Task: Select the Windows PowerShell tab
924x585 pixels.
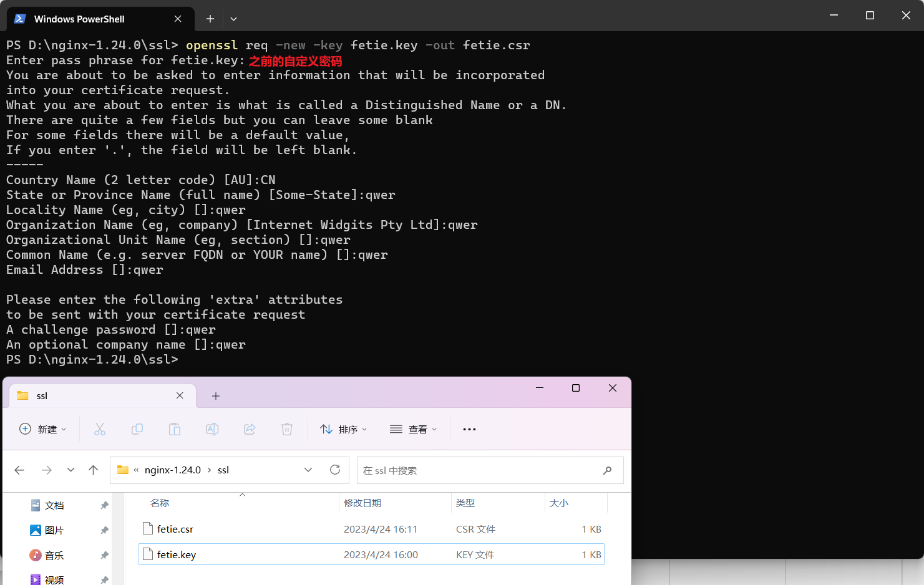Action: coord(100,19)
